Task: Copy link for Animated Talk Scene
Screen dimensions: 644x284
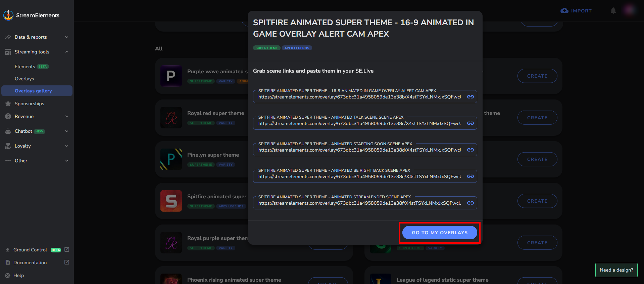Action: (x=470, y=123)
